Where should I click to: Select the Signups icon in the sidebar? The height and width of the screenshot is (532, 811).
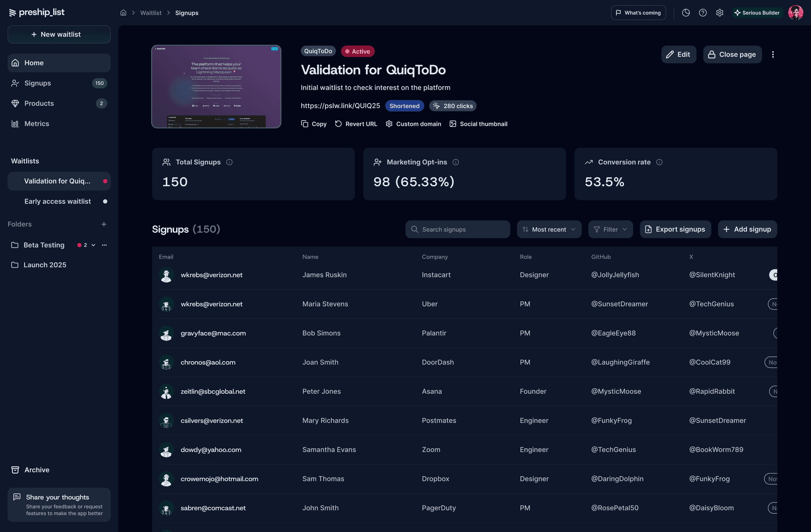(x=15, y=83)
